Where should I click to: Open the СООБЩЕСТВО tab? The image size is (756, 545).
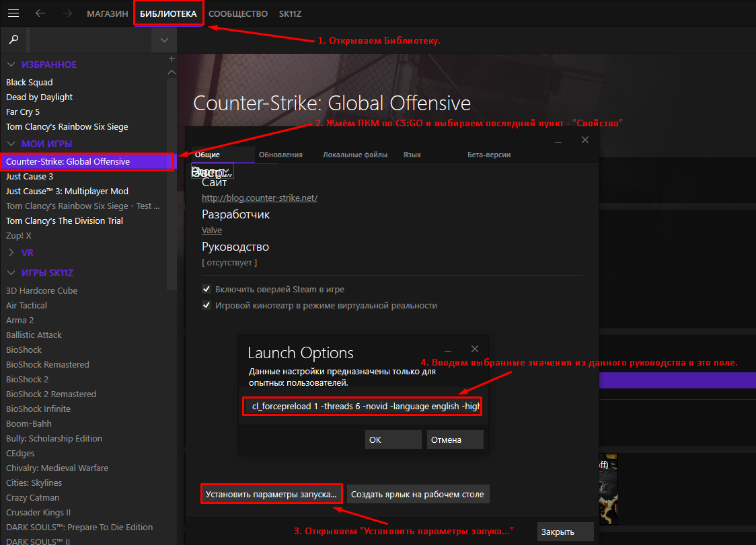click(x=237, y=14)
